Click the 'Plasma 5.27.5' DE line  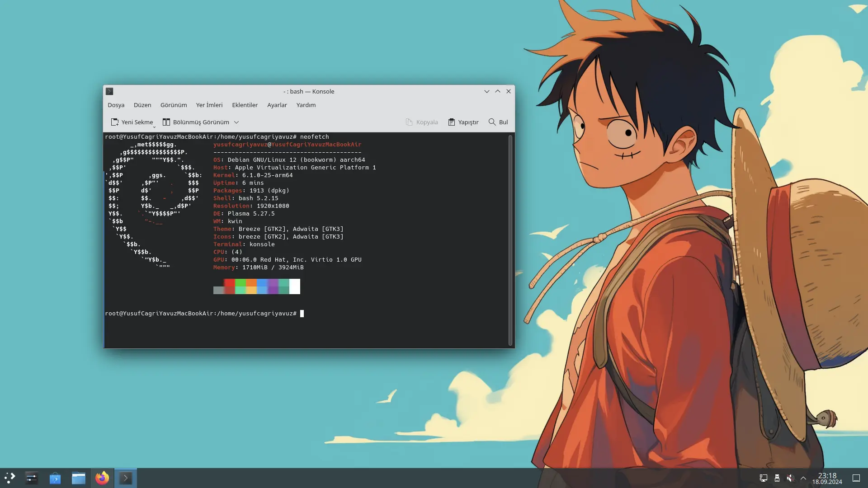[244, 214]
